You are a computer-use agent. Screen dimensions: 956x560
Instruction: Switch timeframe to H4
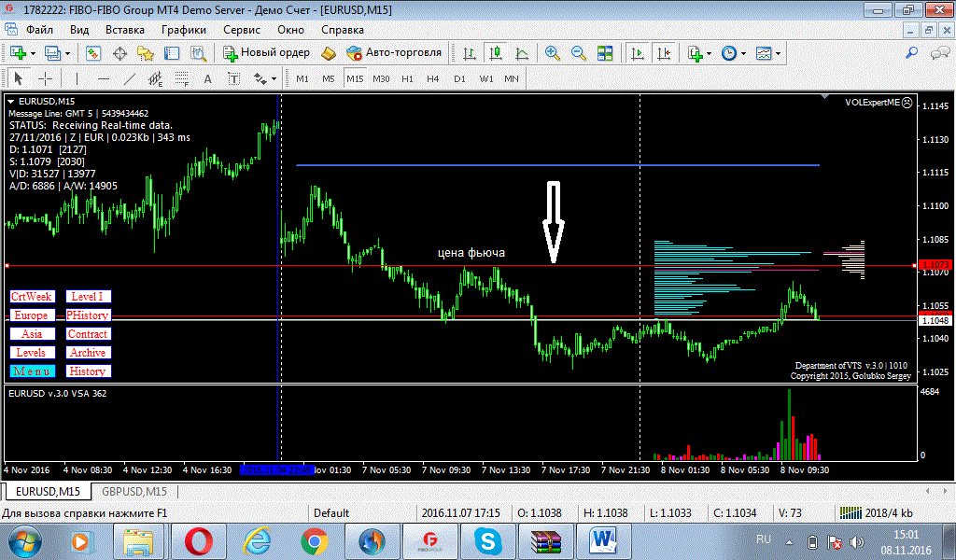[433, 78]
